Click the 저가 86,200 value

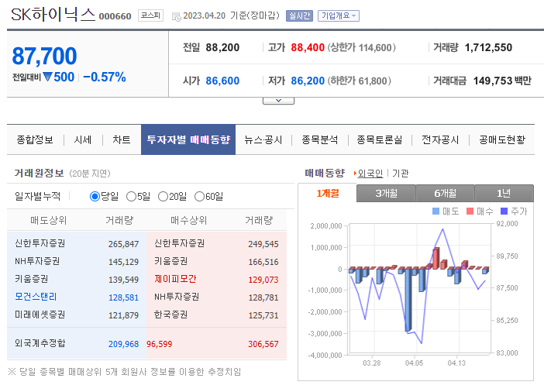[x=308, y=81]
